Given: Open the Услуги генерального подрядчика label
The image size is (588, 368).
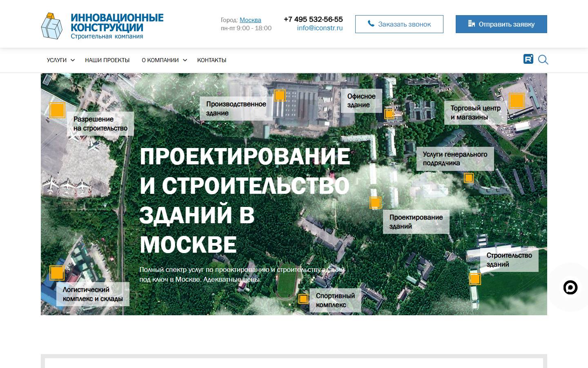Looking at the screenshot, I should coord(455,159).
